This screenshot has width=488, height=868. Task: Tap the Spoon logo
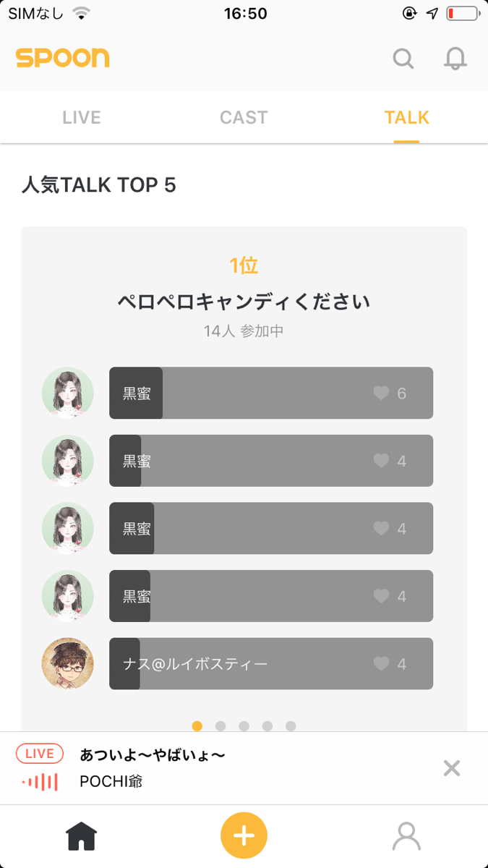pos(62,59)
